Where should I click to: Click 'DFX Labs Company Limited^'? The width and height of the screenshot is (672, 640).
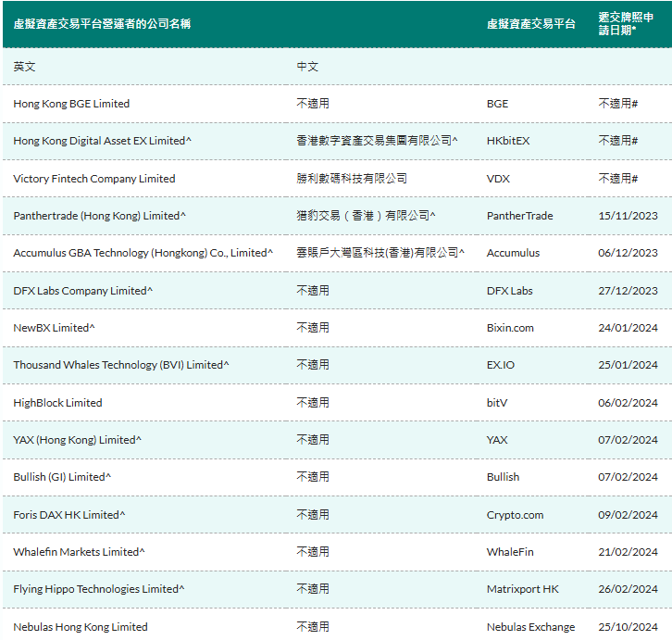(82, 291)
